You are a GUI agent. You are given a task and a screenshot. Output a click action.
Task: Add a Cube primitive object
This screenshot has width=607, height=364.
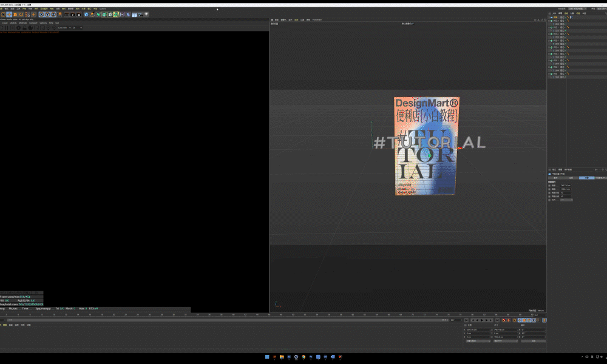click(x=86, y=15)
